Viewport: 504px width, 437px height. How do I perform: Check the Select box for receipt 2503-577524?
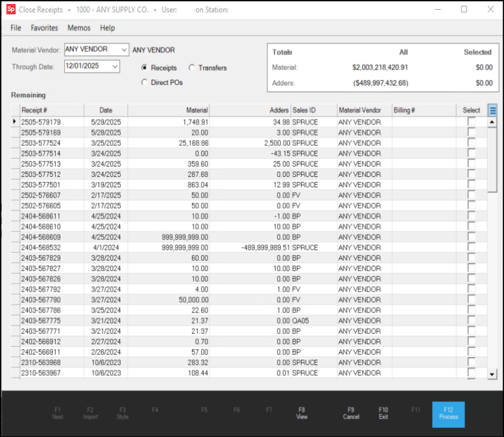[471, 143]
